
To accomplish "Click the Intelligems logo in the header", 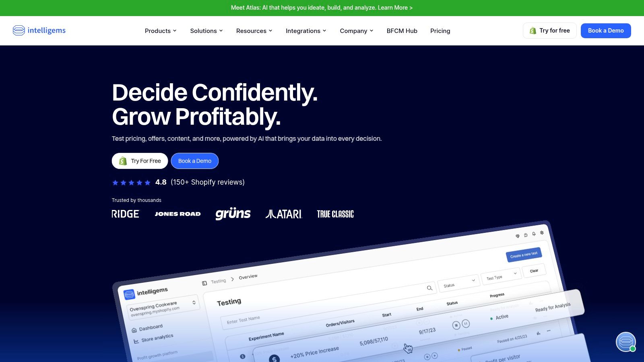I will click(x=39, y=31).
